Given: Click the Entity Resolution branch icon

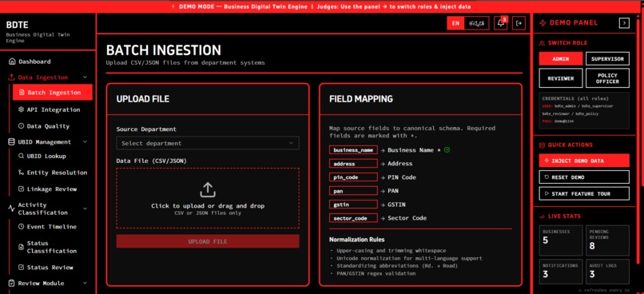Looking at the screenshot, I should (22, 173).
